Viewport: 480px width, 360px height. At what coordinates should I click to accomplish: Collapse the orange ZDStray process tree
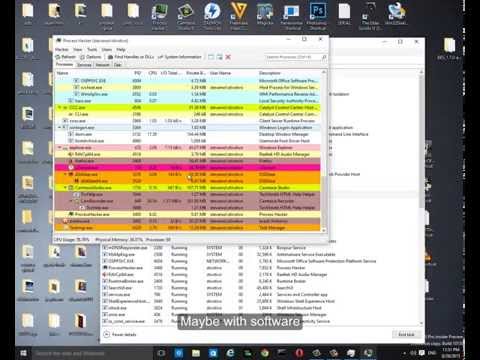click(65, 174)
